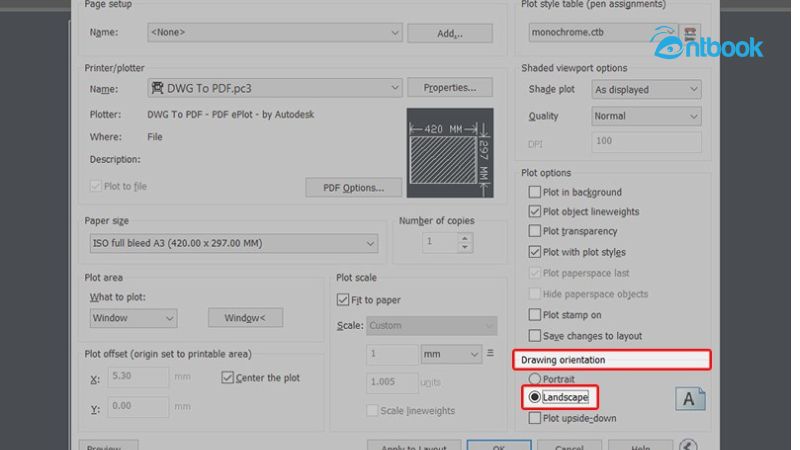This screenshot has width=800, height=450.
Task: Open the Scale Custom dropdown
Action: pos(431,326)
